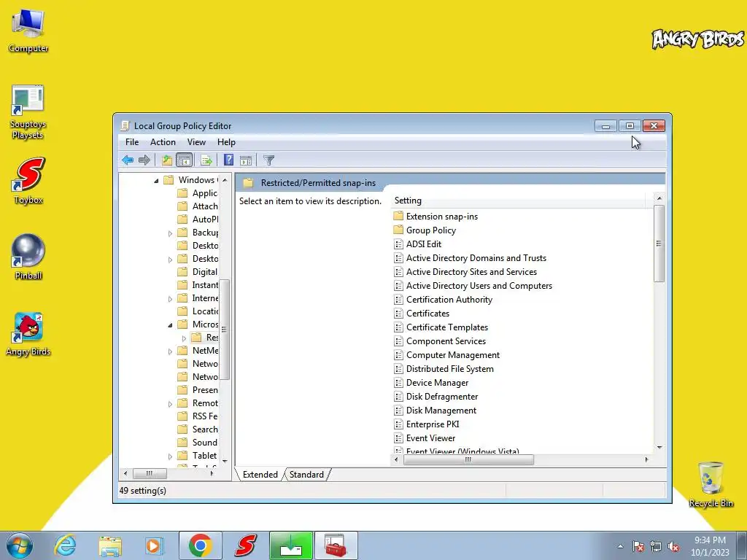The image size is (747, 560).
Task: Toggle the Show/Hide Console Tree icon
Action: click(x=184, y=160)
